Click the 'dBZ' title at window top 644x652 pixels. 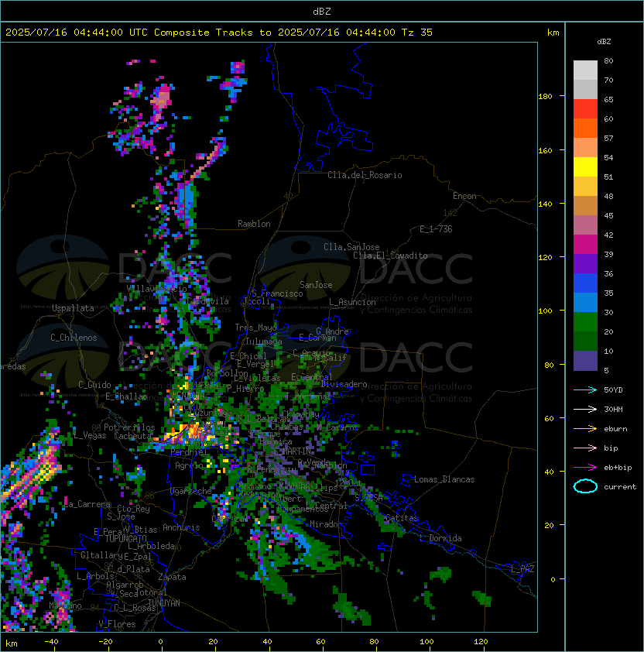[322, 12]
